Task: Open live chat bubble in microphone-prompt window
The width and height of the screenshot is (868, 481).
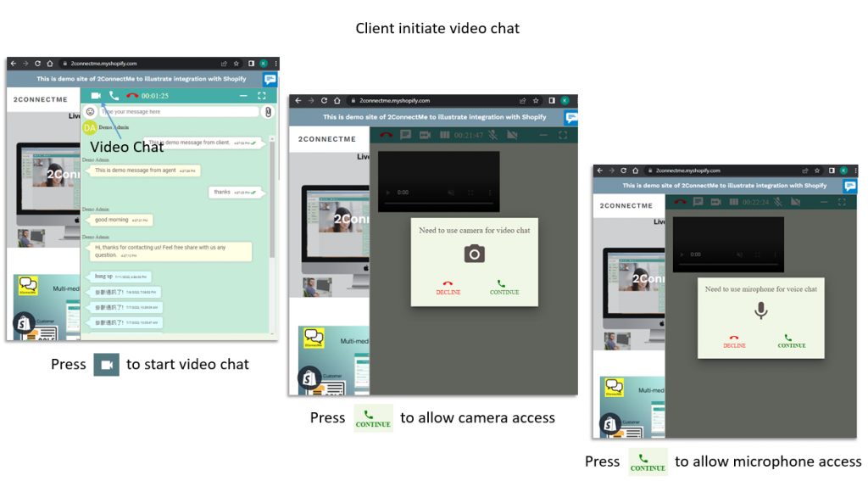Action: (x=850, y=186)
